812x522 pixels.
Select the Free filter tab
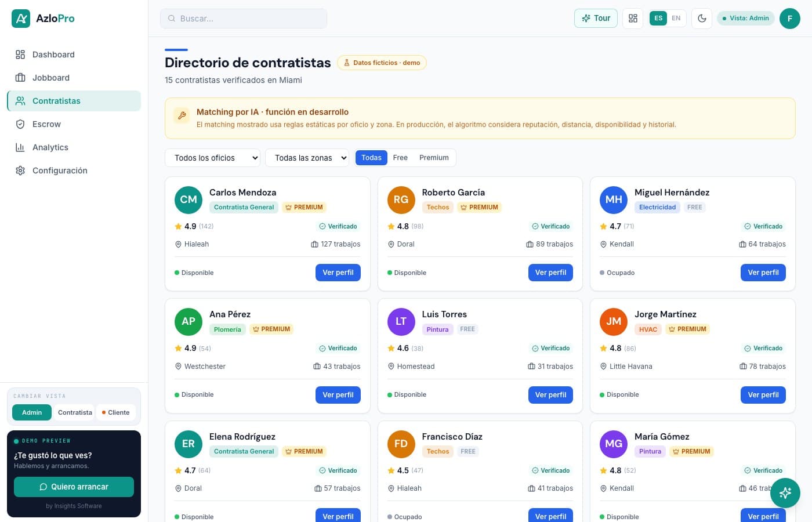click(400, 158)
